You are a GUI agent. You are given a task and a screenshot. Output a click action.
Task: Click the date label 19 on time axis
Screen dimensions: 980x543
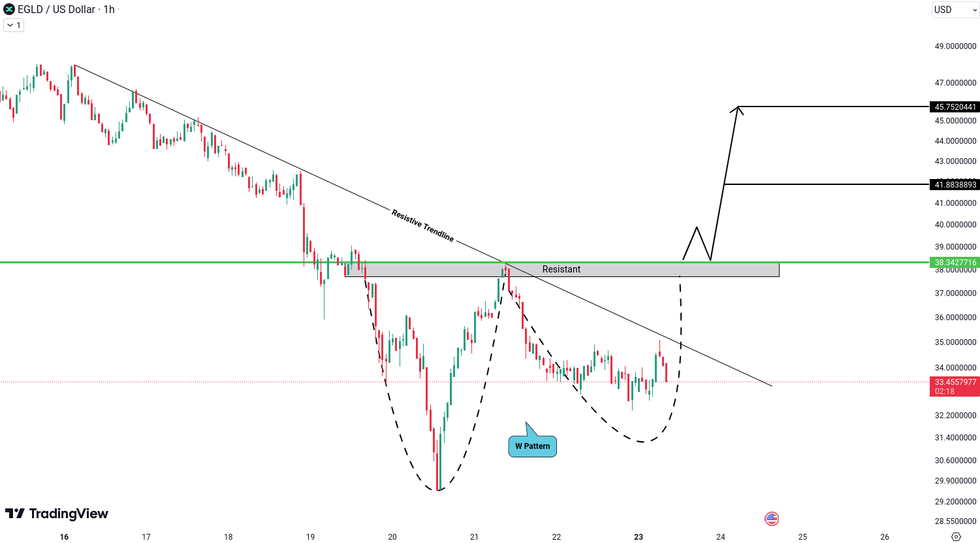(310, 537)
